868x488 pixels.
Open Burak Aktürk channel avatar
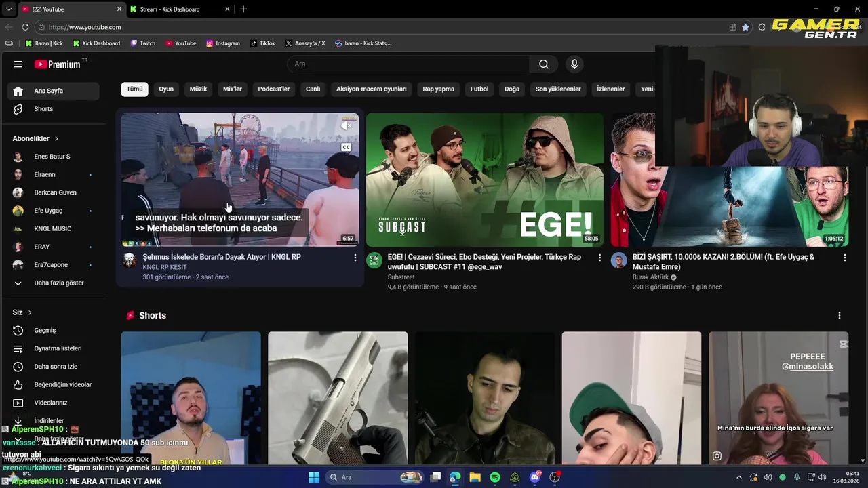point(618,260)
